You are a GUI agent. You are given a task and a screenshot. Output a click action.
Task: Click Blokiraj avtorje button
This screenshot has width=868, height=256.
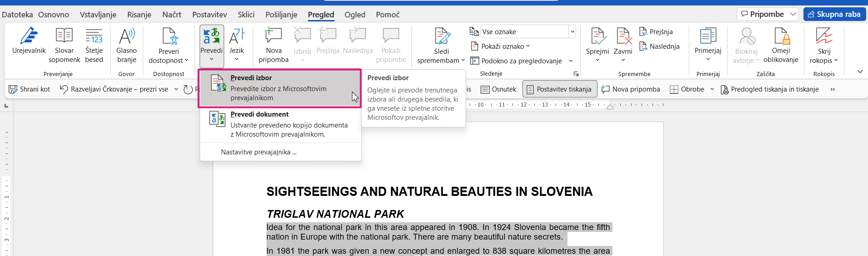point(746,46)
